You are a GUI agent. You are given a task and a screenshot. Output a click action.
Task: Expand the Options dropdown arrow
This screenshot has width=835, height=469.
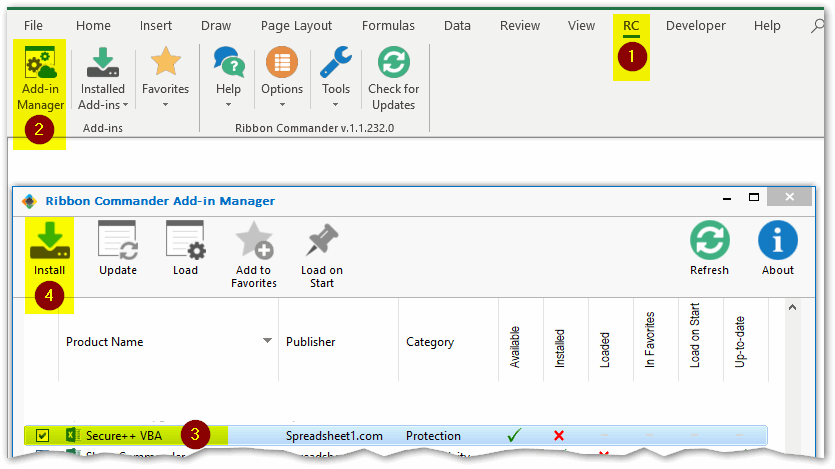pos(282,105)
